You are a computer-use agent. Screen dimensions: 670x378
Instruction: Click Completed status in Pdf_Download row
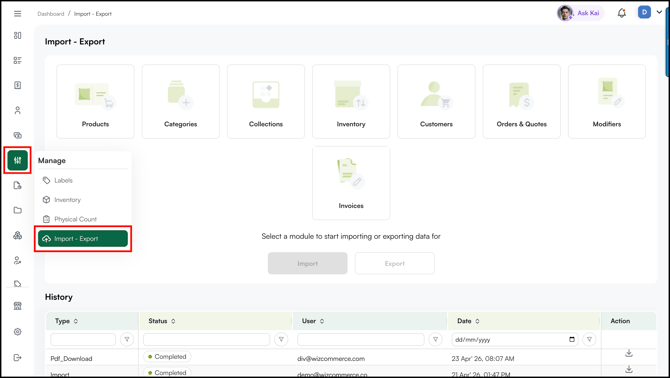167,357
